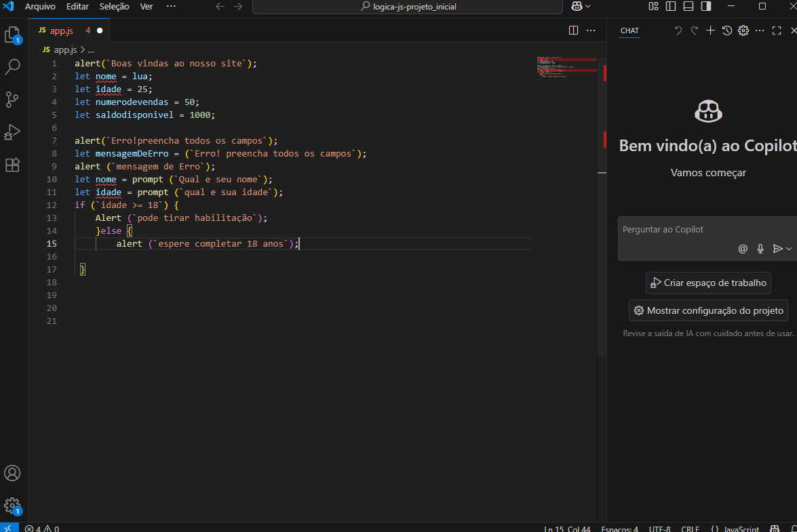Click Copilot status icon in status bar

774,529
